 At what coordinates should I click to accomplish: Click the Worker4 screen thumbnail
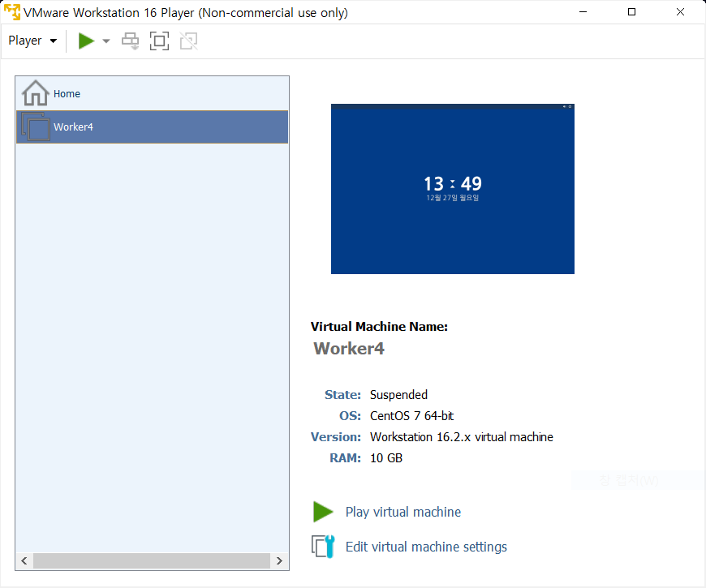(x=453, y=189)
